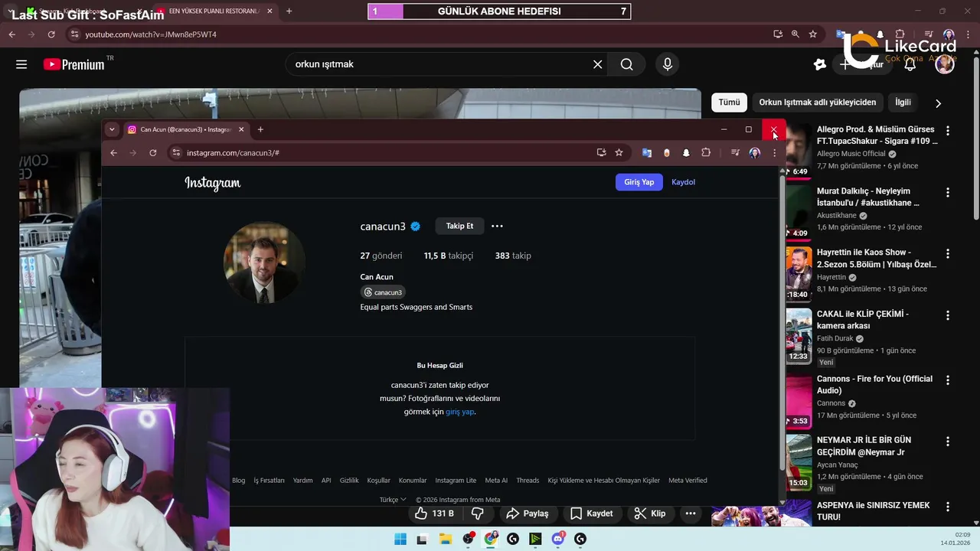The image size is (980, 551).
Task: Start voice search with the microphone
Action: [x=667, y=64]
